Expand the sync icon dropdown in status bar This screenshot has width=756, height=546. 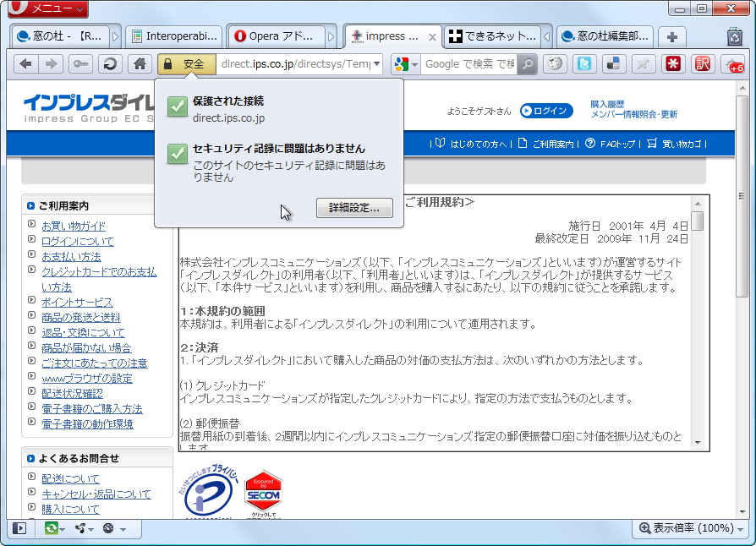click(x=59, y=528)
